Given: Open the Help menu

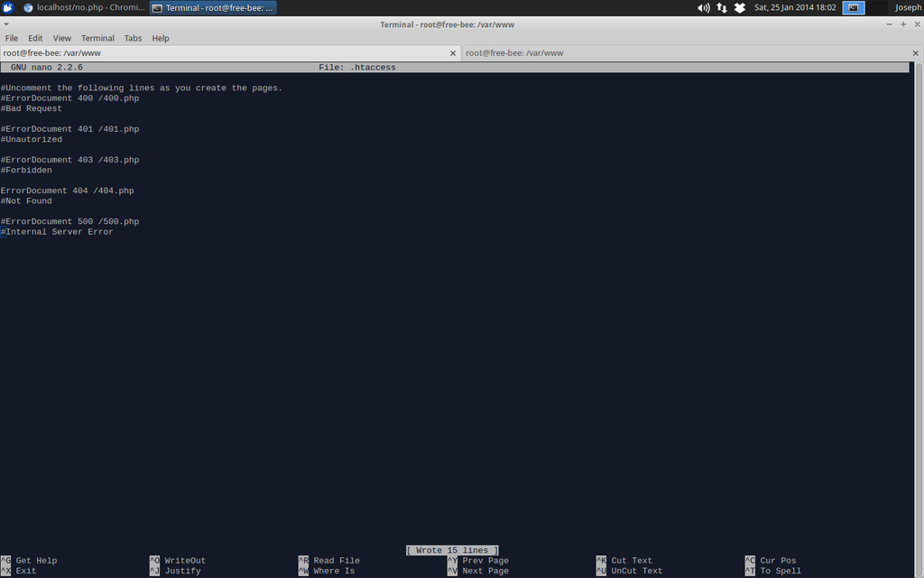Looking at the screenshot, I should click(x=161, y=38).
